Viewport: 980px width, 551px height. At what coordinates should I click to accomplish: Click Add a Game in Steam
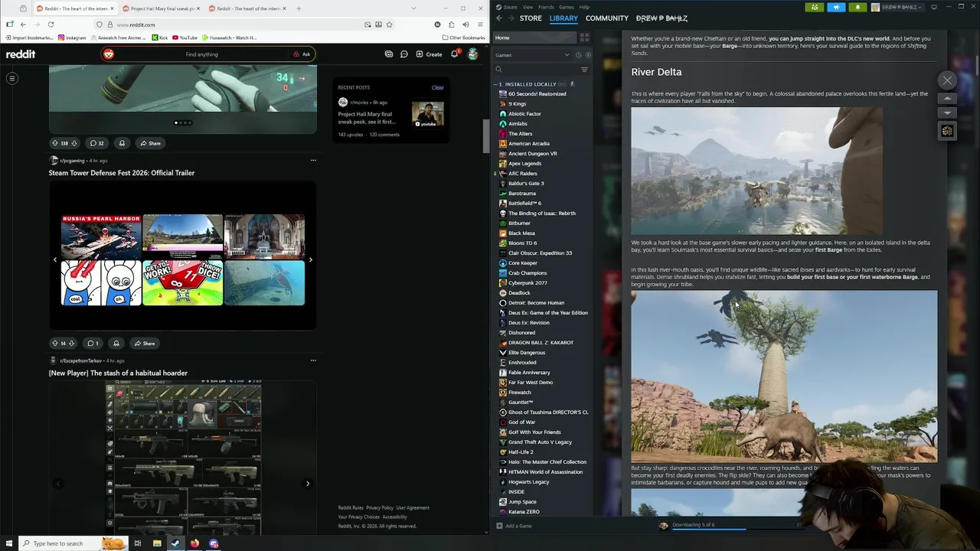[514, 526]
